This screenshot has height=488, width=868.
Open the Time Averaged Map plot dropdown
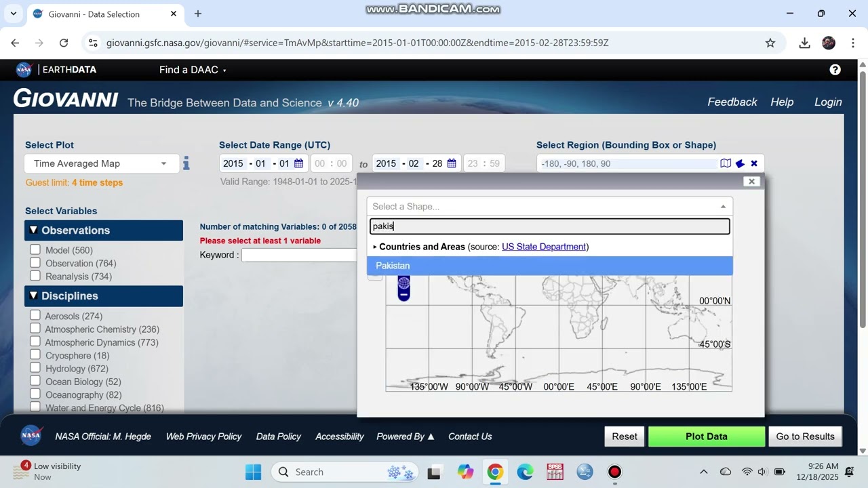102,163
